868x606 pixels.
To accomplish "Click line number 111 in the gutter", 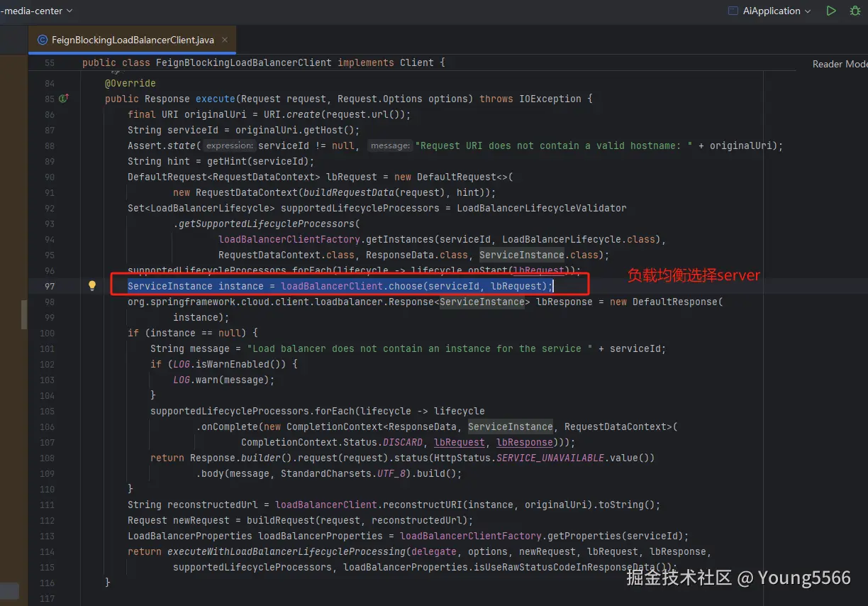I will [x=47, y=505].
